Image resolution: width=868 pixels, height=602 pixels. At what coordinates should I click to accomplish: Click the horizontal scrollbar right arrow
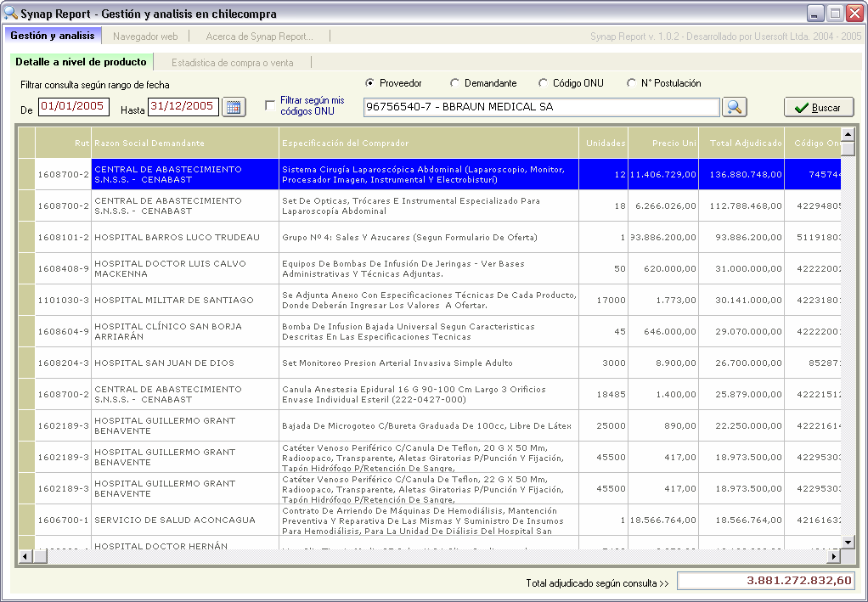(834, 556)
